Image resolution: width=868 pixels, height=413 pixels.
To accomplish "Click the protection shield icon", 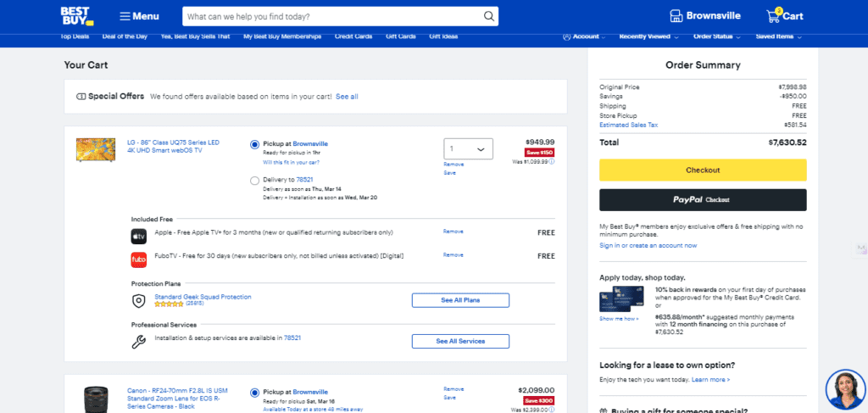I will point(138,300).
